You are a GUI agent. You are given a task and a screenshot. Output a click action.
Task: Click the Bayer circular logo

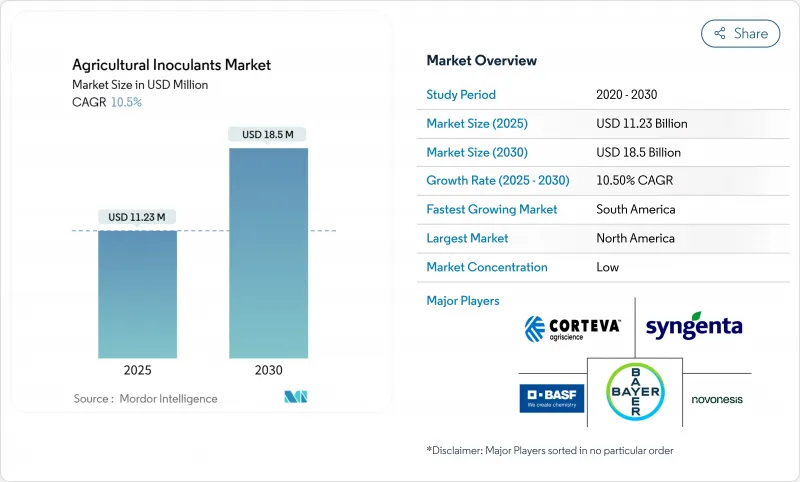634,391
